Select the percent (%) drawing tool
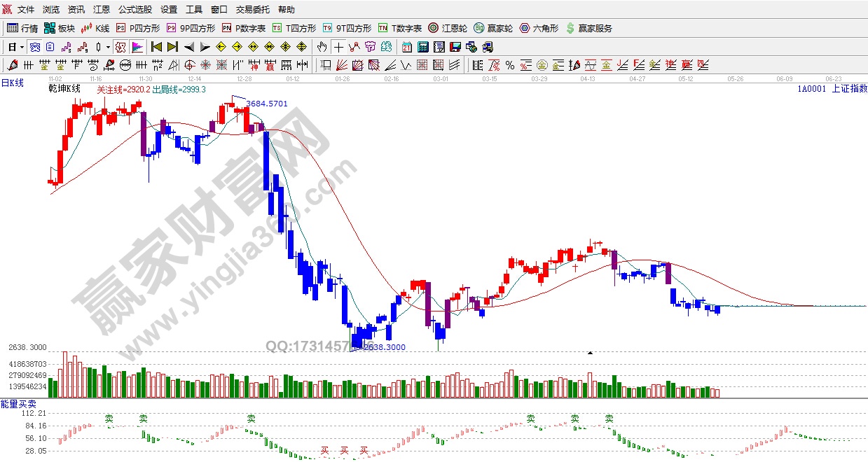Screen dimensions: 868x462 click(509, 65)
